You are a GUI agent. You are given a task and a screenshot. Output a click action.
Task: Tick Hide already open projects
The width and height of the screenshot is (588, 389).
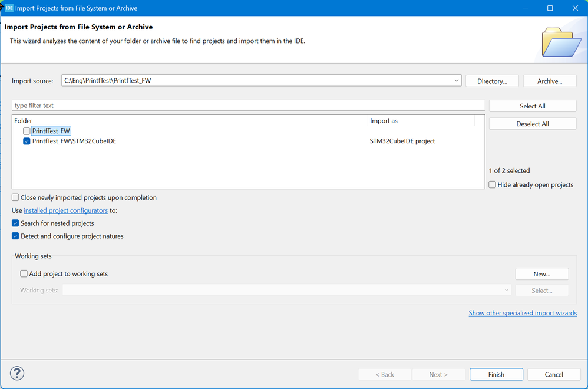(x=493, y=184)
